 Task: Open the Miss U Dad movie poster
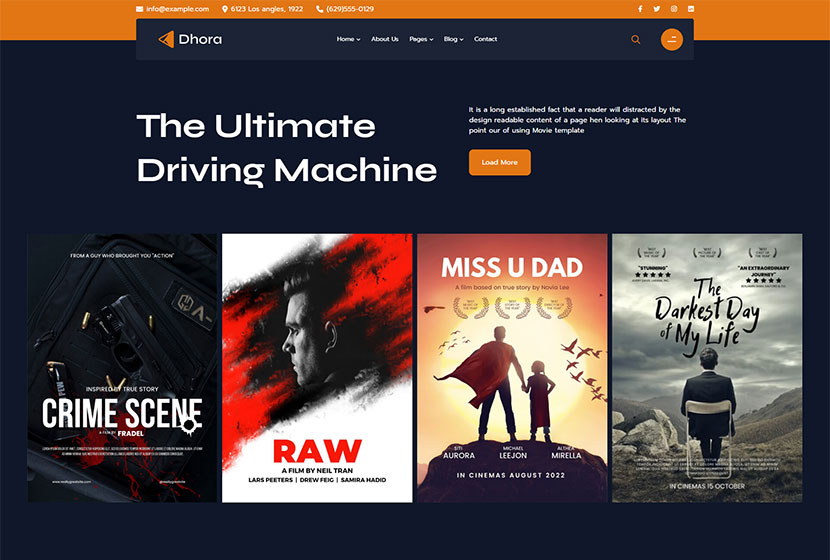(512, 368)
